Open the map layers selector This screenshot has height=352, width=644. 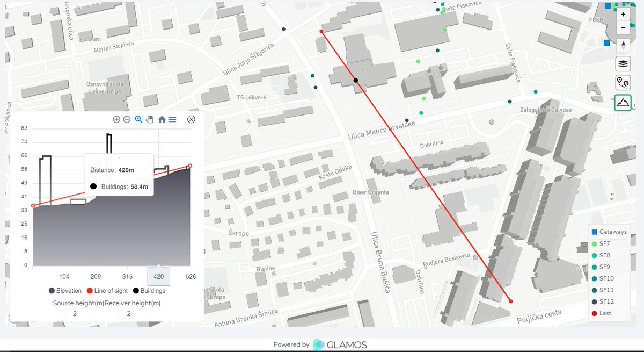[622, 63]
